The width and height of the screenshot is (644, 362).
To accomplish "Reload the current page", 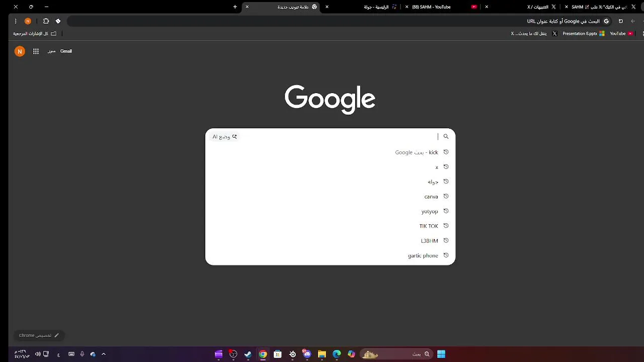I will (x=620, y=21).
